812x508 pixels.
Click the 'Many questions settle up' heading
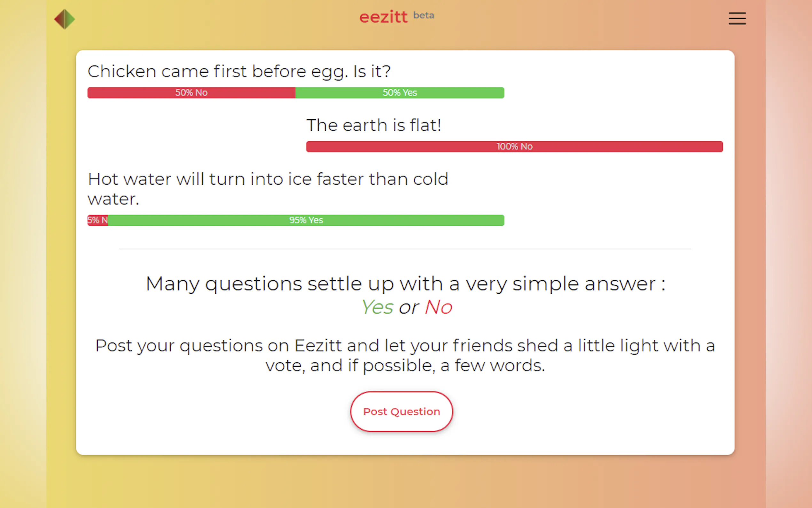(x=405, y=284)
